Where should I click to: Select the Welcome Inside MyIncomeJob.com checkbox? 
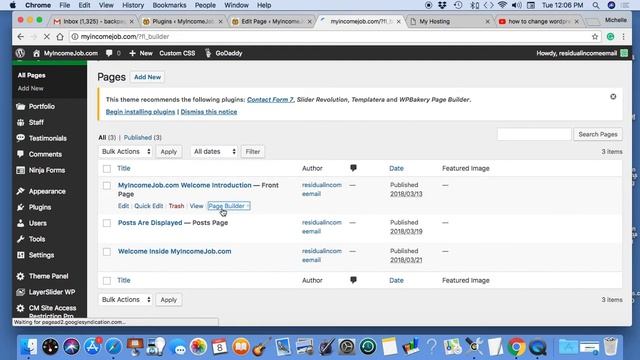(x=107, y=251)
